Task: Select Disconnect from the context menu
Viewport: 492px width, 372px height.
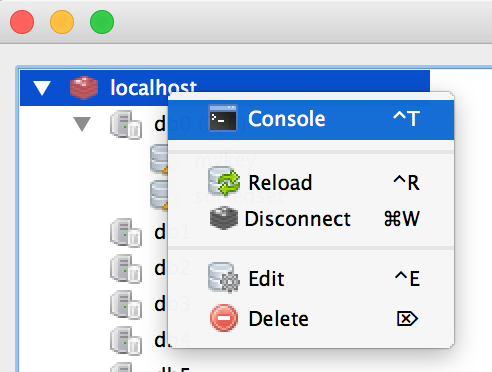Action: [311, 219]
